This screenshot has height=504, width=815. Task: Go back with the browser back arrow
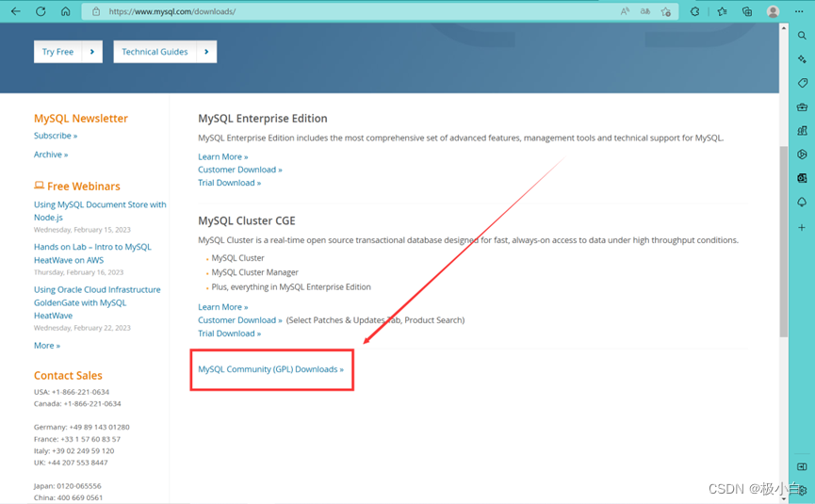(x=16, y=11)
